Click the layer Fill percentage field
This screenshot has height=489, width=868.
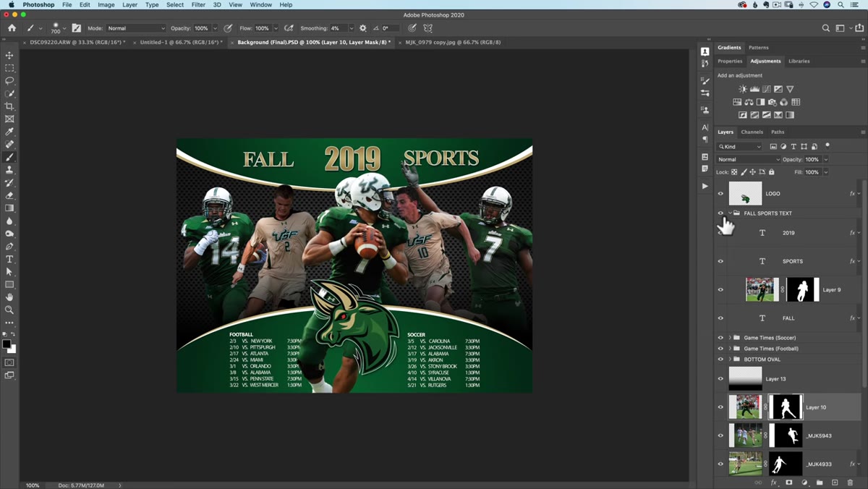pyautogui.click(x=812, y=172)
